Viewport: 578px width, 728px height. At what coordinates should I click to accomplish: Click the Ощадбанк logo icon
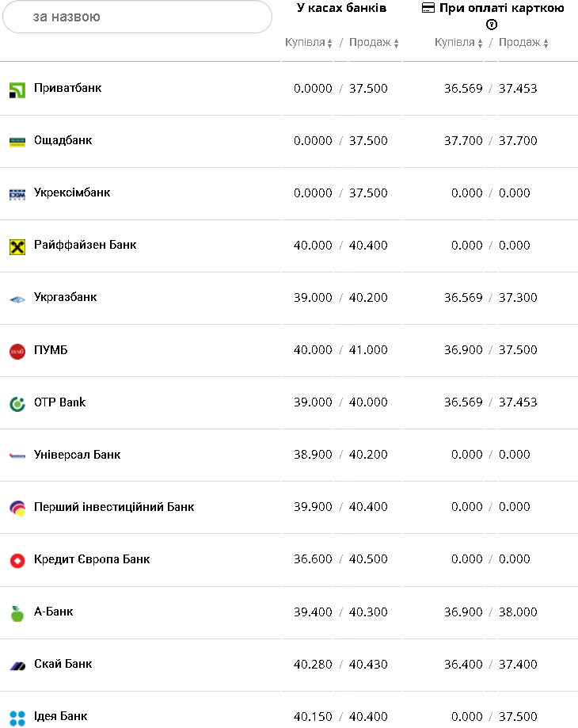click(x=17, y=142)
